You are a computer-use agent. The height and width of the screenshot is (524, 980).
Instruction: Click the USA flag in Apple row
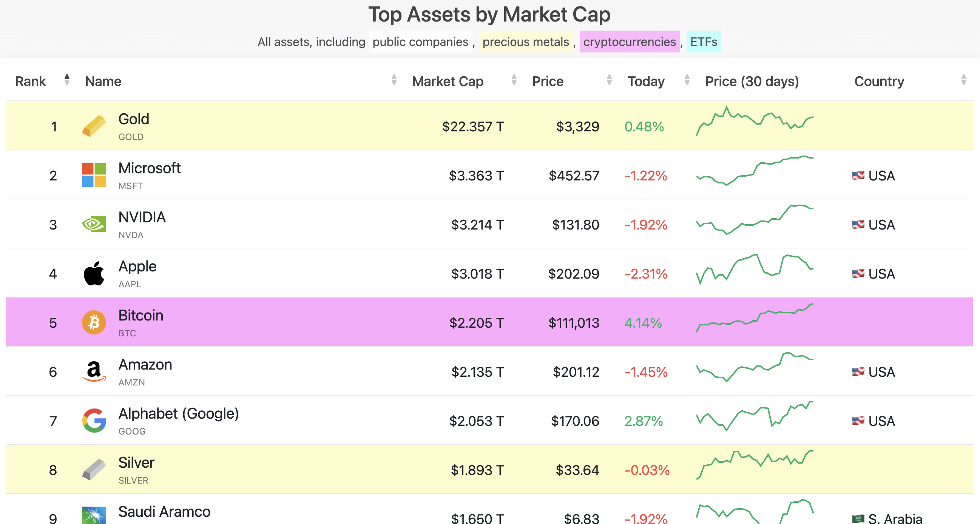858,273
